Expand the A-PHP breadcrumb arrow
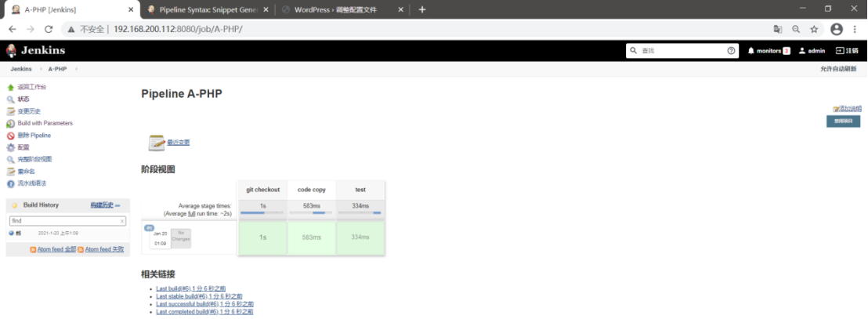Screen dimensions: 868x319 pyautogui.click(x=76, y=69)
